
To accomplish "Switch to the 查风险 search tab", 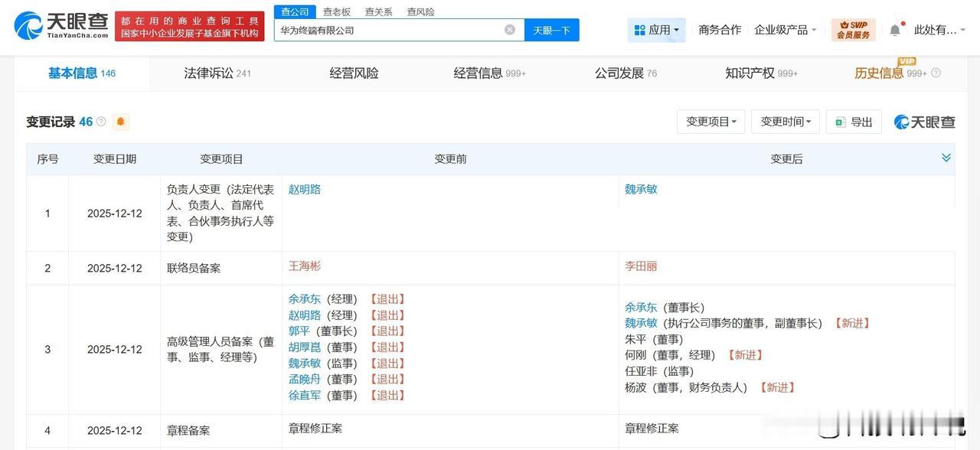I will pyautogui.click(x=421, y=11).
